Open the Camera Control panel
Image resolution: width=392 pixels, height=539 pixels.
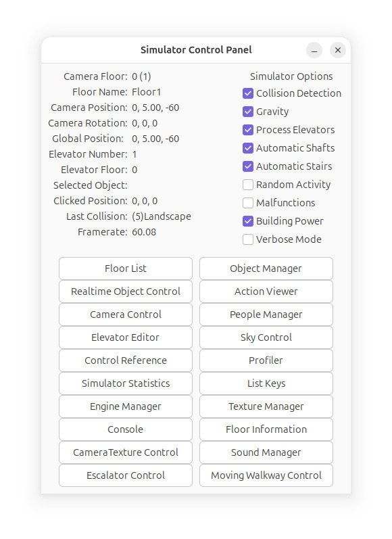[x=126, y=314]
